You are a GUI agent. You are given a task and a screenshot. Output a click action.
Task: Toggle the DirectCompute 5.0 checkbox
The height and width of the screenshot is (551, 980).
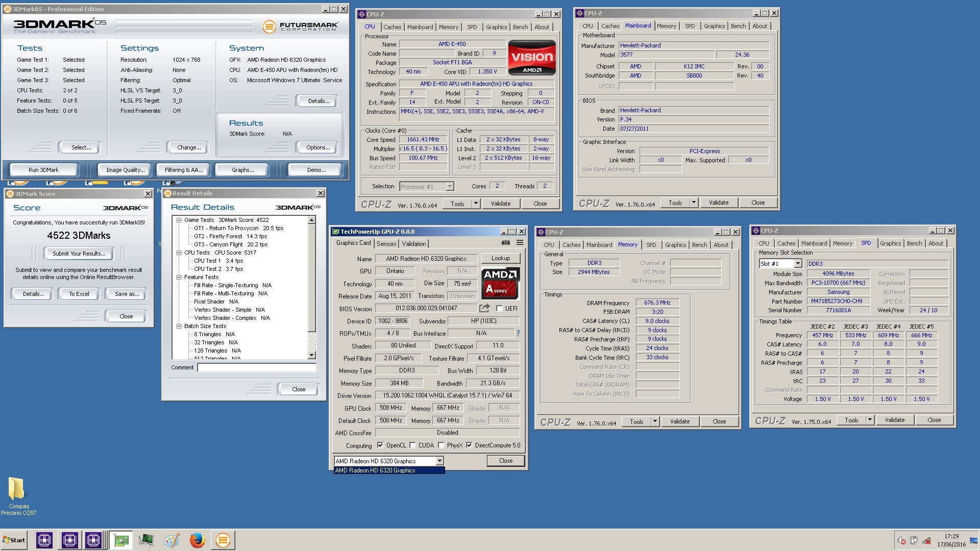[x=469, y=445]
